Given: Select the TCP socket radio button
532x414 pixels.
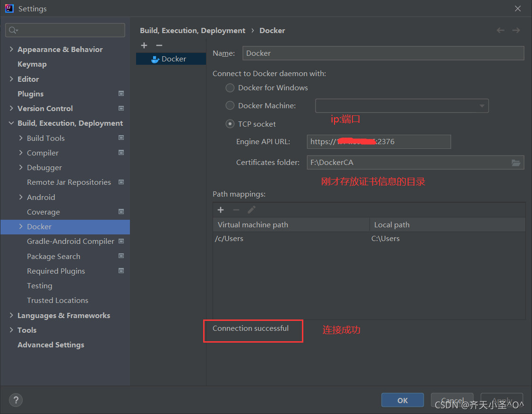Looking at the screenshot, I should 230,124.
